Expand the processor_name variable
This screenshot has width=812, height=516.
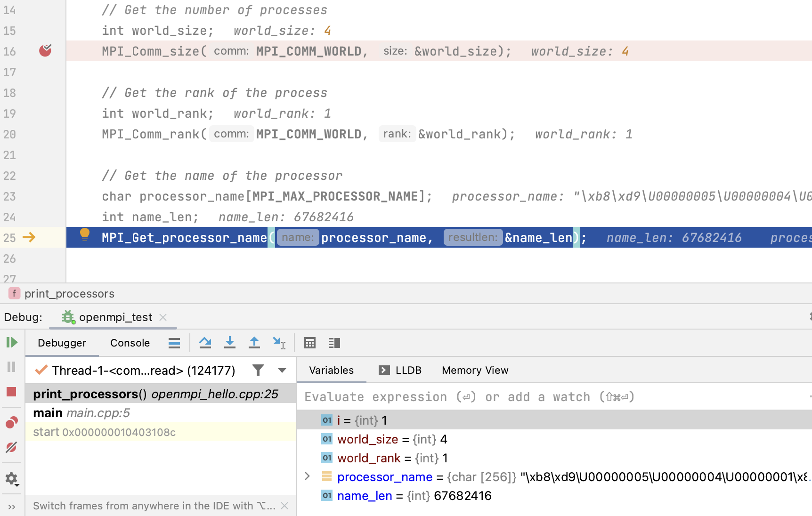point(307,476)
